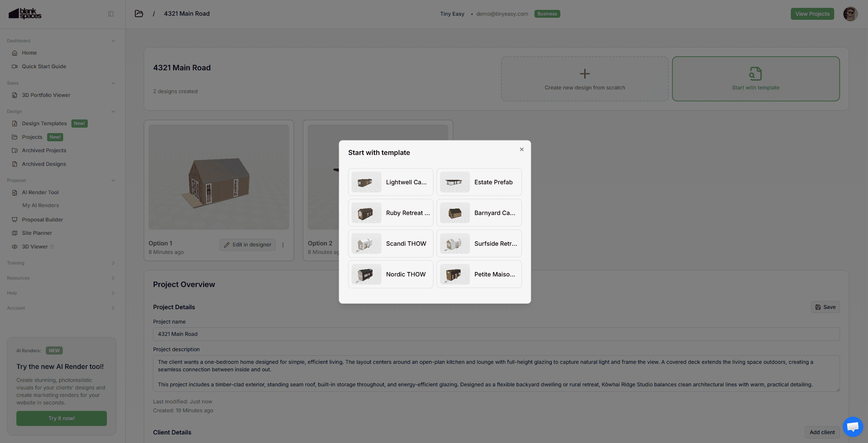Click the Home icon in sidebar
This screenshot has height=443, width=868.
[x=15, y=53]
